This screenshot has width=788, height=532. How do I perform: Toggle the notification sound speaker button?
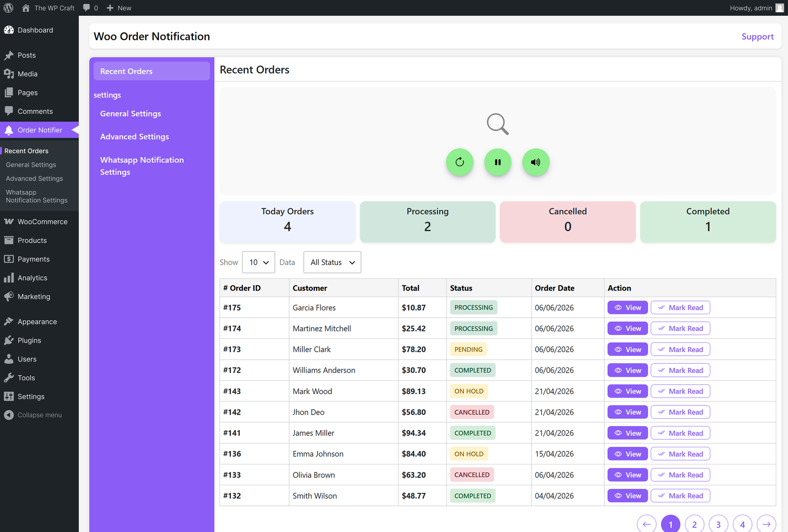536,162
